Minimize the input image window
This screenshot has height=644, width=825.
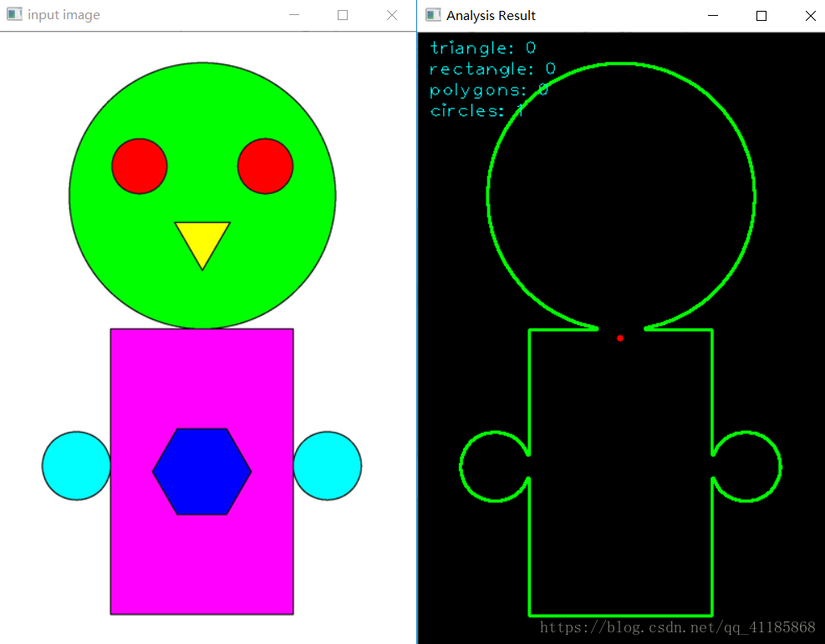(x=294, y=15)
